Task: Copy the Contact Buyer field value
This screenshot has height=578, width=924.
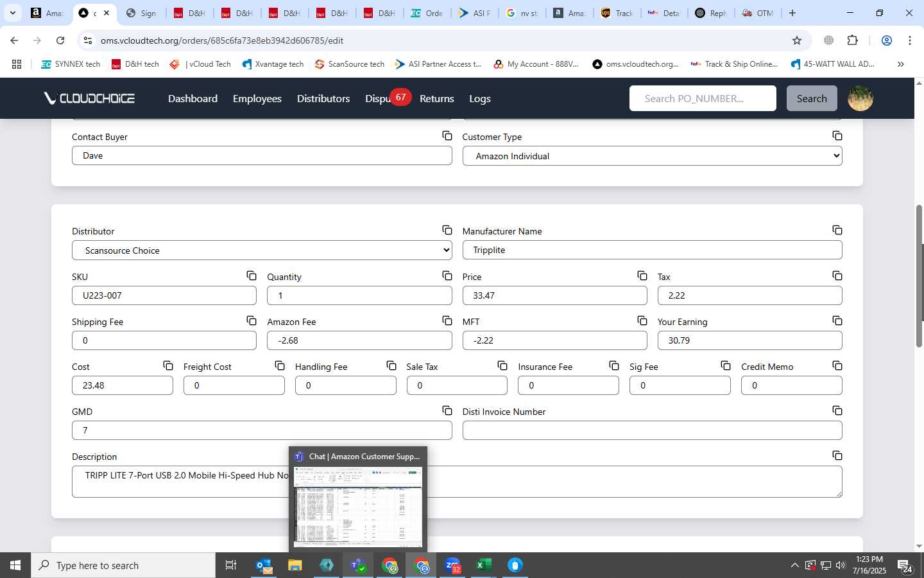Action: click(x=447, y=136)
